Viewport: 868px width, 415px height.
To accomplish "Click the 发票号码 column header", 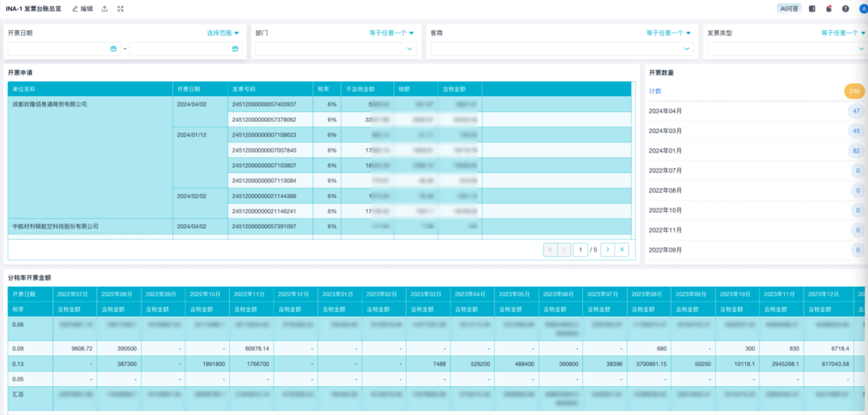I will tap(244, 89).
